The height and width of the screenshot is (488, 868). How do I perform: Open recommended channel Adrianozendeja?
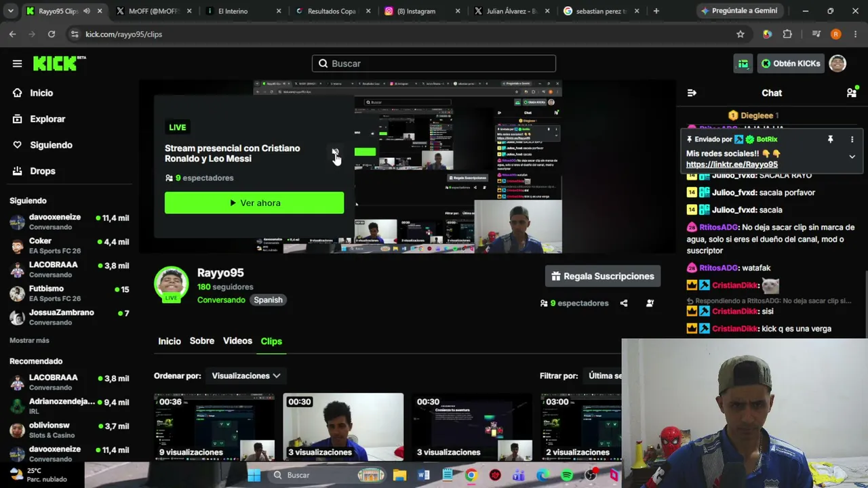point(69,406)
